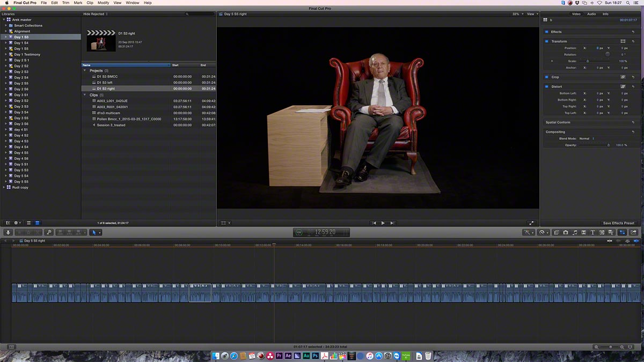Open the browser gear action menu
The width and height of the screenshot is (644, 362).
pyautogui.click(x=18, y=223)
